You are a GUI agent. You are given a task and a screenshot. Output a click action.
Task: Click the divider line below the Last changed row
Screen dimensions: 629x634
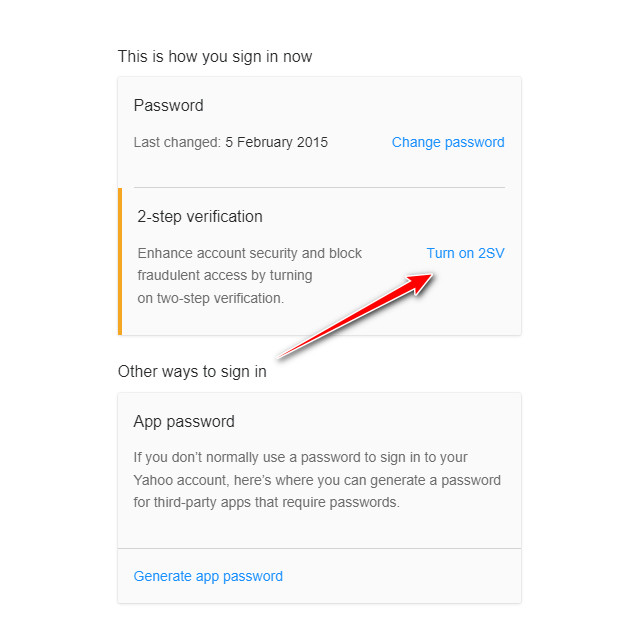[319, 187]
